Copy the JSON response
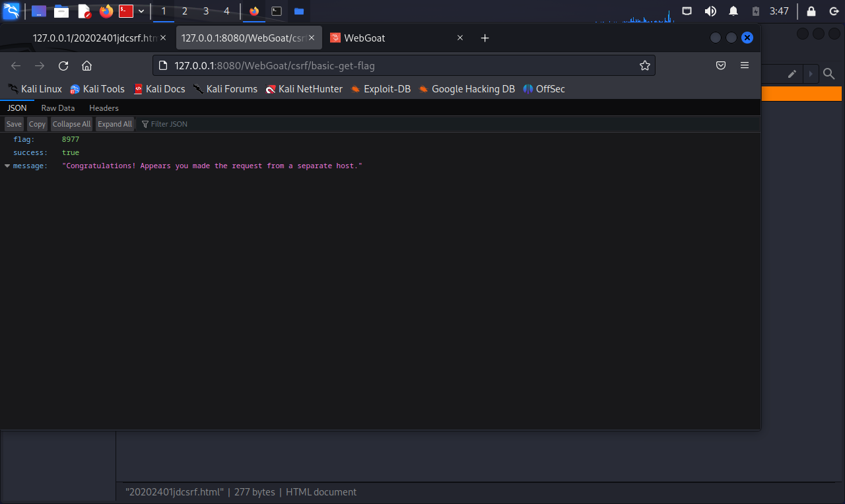This screenshot has height=504, width=845. click(37, 124)
